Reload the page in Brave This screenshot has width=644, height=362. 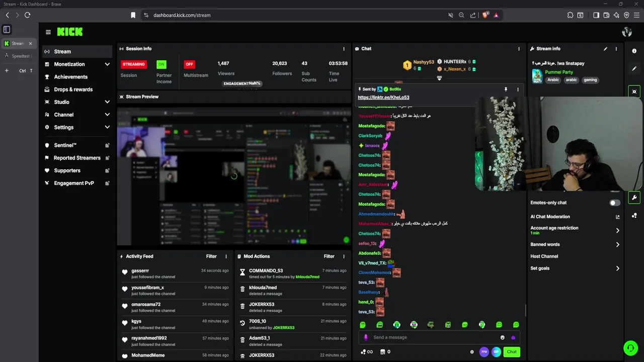(x=28, y=15)
